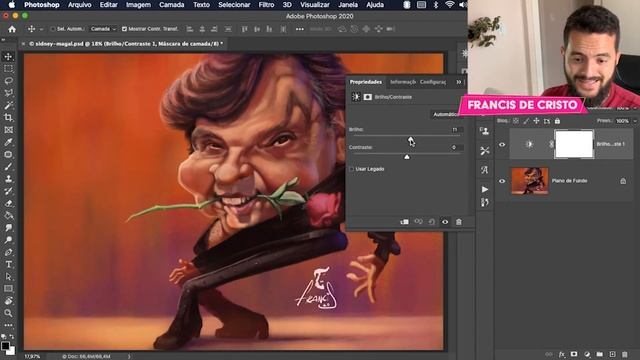
Task: Select the Horizontal Type tool
Action: pyautogui.click(x=8, y=264)
